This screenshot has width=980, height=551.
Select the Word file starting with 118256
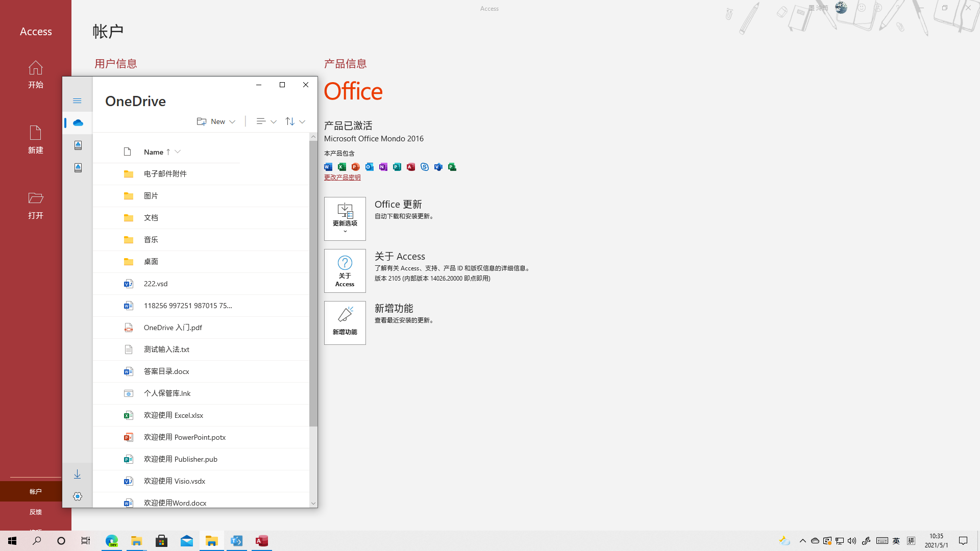pyautogui.click(x=201, y=306)
